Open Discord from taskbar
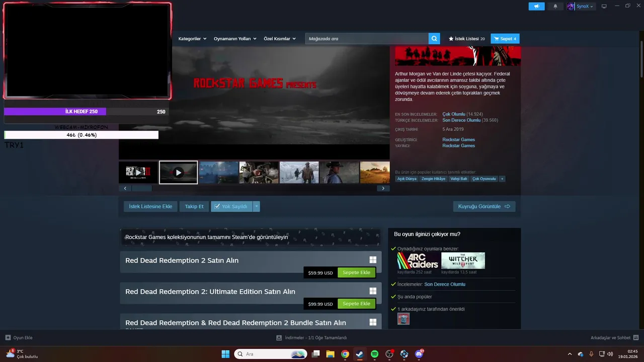Image resolution: width=644 pixels, height=362 pixels. (419, 354)
